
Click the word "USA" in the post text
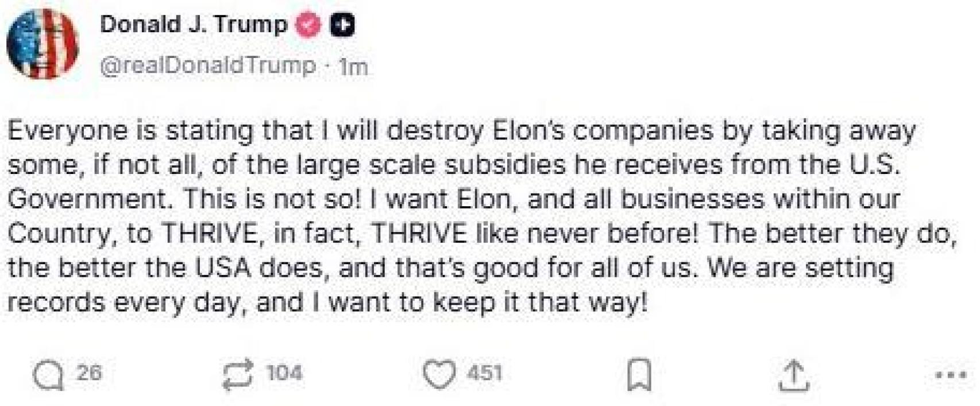[x=223, y=268]
